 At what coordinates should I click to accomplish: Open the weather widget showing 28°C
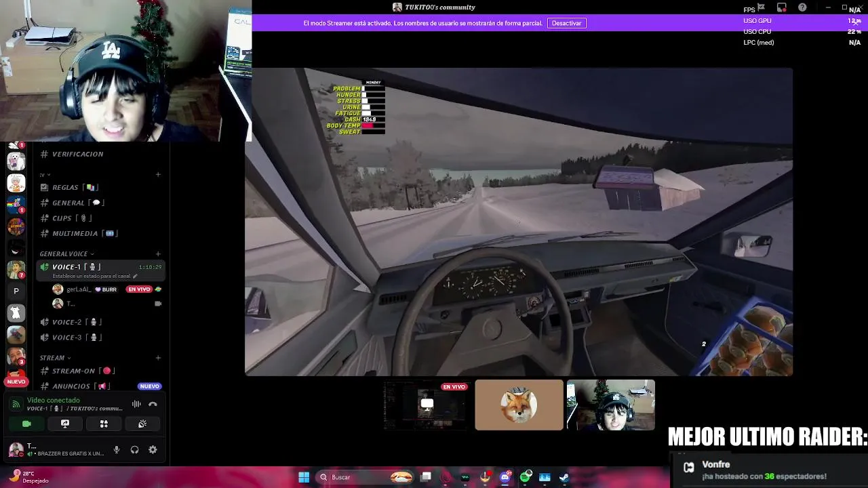tap(28, 477)
